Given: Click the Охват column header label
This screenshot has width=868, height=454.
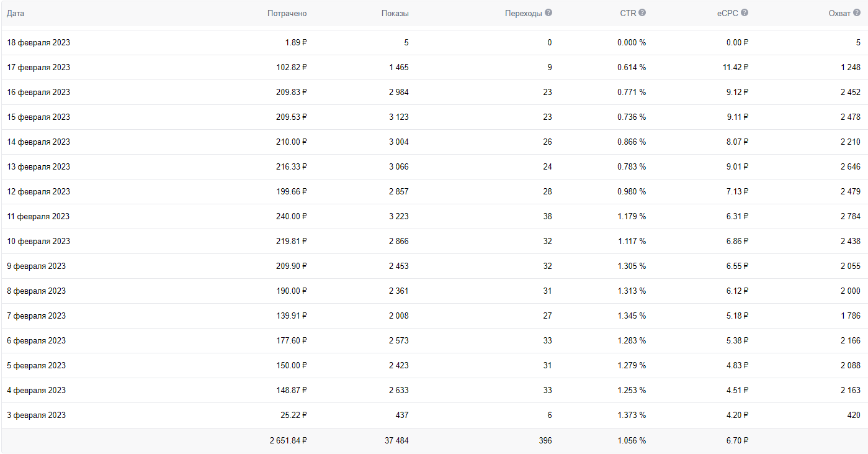Looking at the screenshot, I should (839, 14).
